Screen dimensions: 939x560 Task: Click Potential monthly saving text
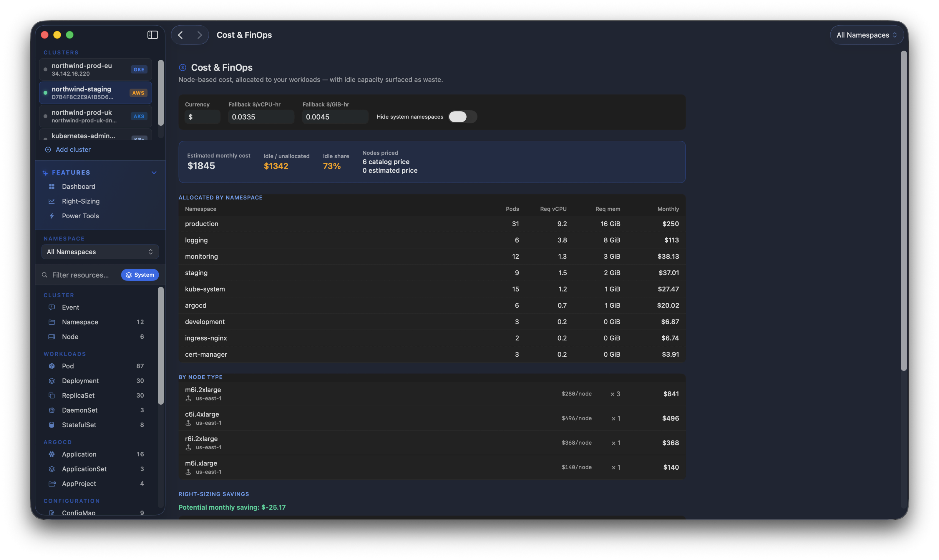pyautogui.click(x=232, y=507)
